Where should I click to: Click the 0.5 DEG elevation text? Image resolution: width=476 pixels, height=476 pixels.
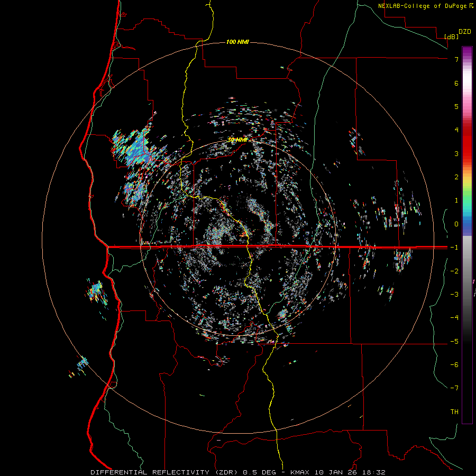[x=259, y=472]
